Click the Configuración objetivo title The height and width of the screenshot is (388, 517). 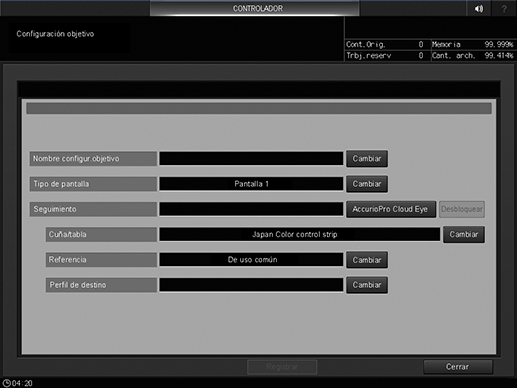tap(55, 34)
